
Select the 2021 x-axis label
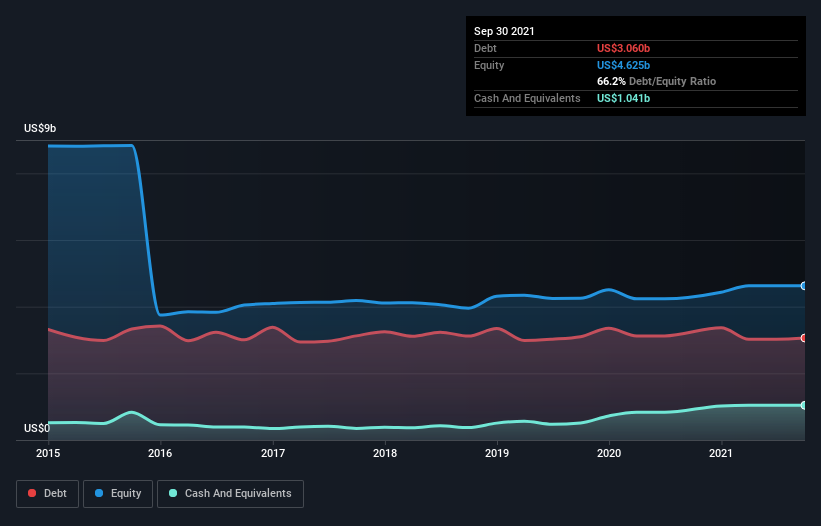[721, 453]
